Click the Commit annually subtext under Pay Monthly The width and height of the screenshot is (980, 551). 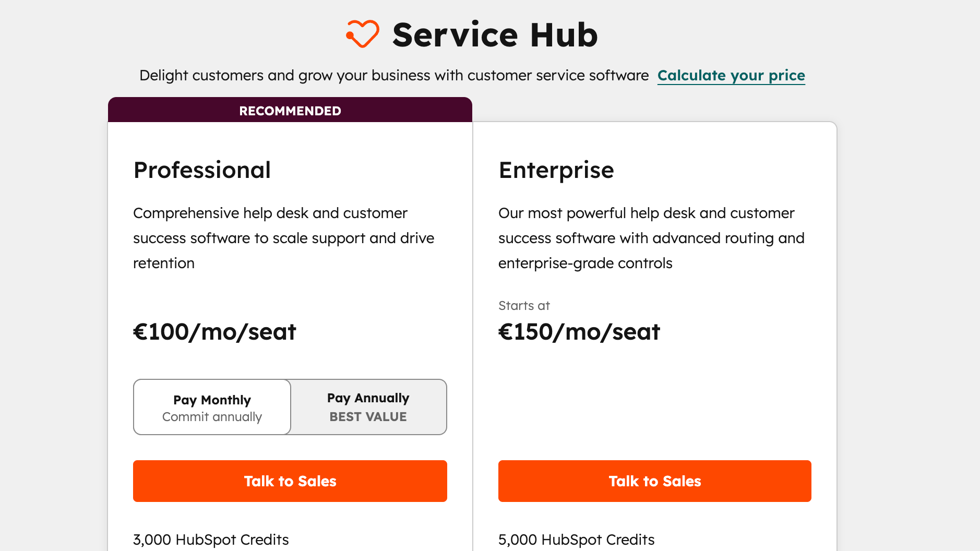(x=211, y=417)
